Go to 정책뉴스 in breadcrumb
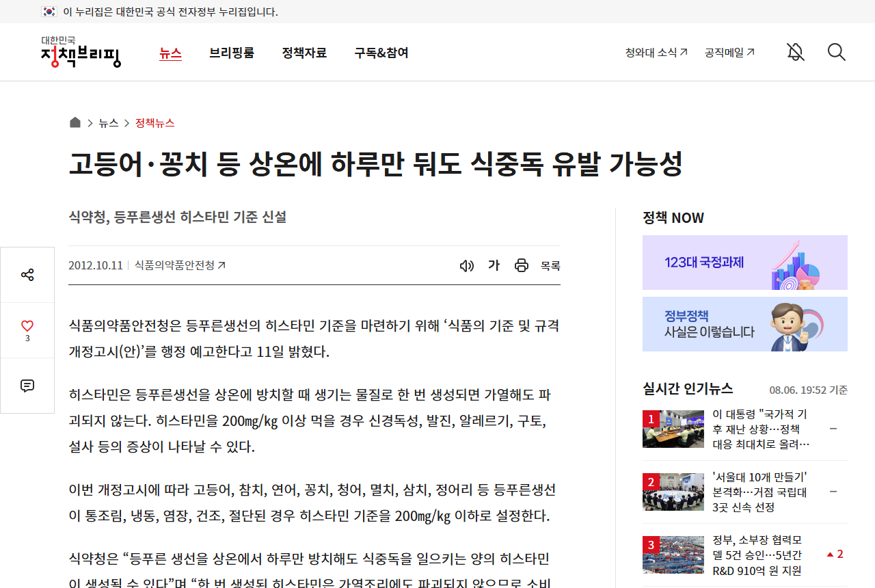 [155, 123]
